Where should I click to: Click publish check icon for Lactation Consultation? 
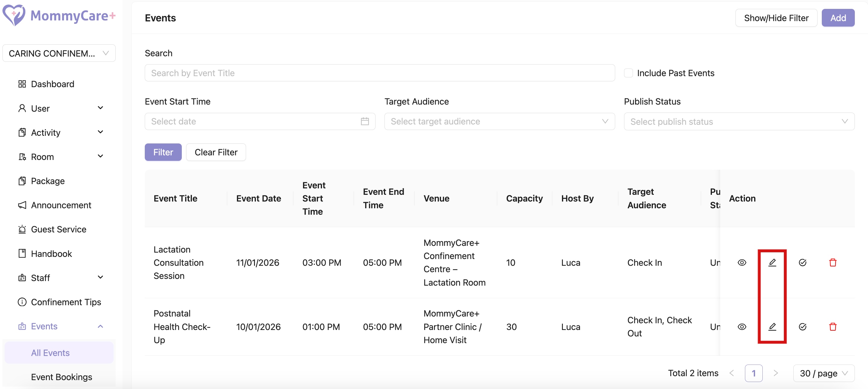(802, 262)
